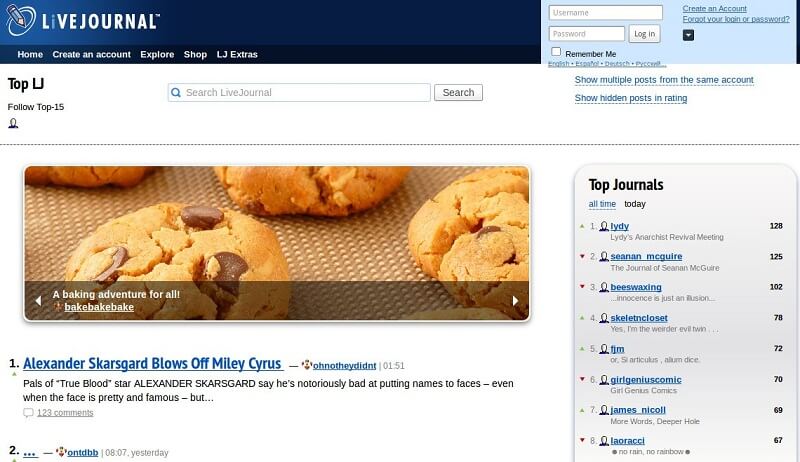Click user icon beside fjm
800x462 pixels.
[x=604, y=349]
